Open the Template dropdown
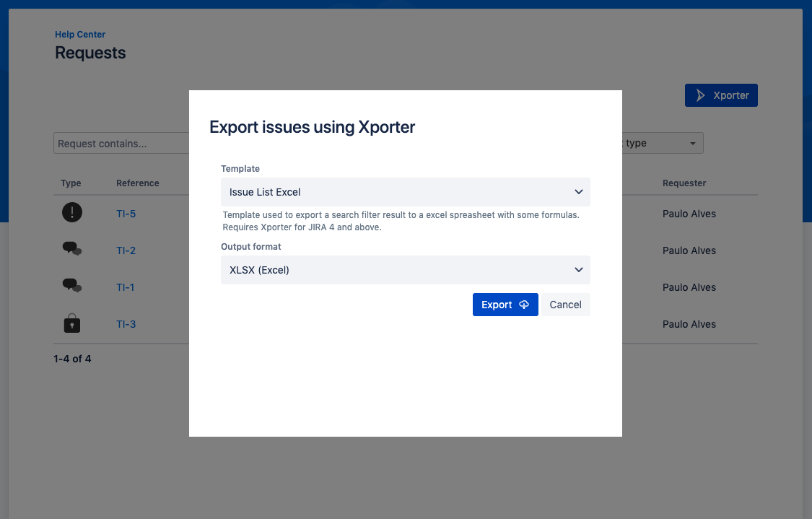Screen dimensions: 812x519 (x=405, y=192)
